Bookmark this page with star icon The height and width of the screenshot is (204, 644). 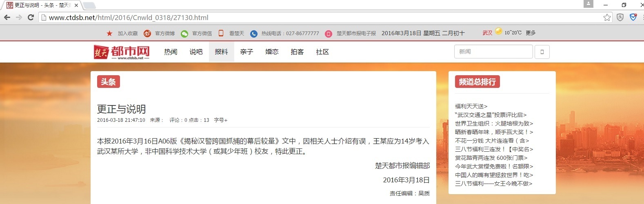pyautogui.click(x=607, y=18)
